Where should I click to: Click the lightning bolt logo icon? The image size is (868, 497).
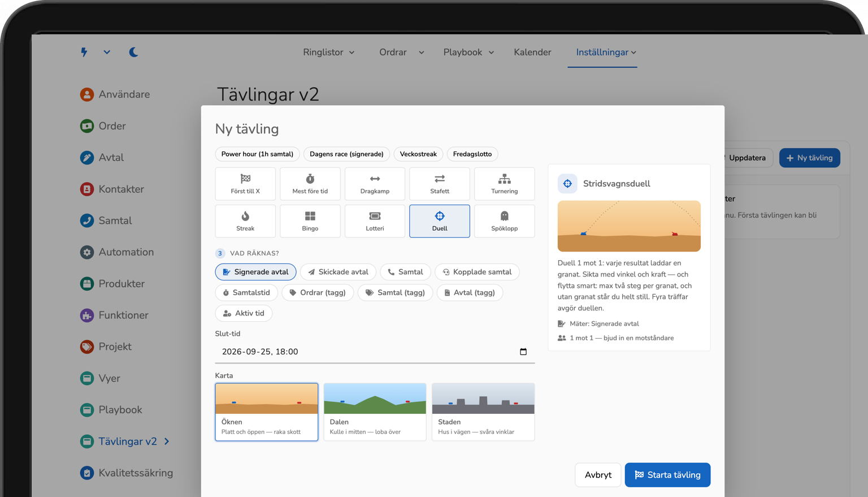84,52
